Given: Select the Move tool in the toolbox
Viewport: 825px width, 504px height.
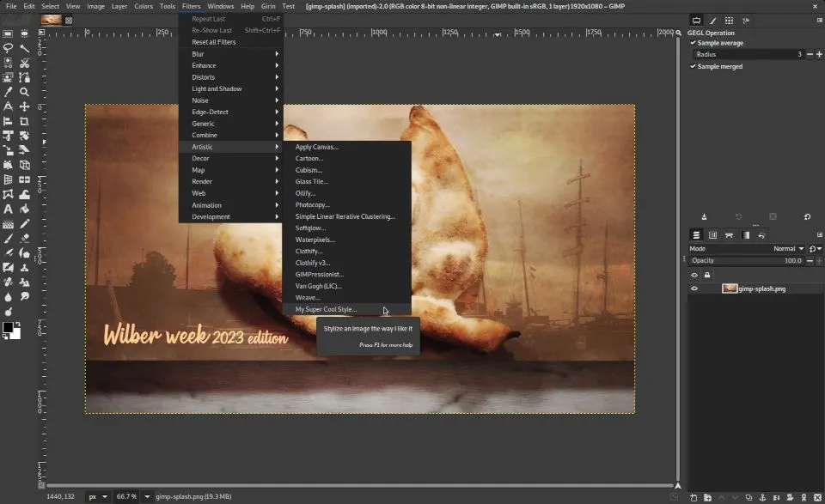Looking at the screenshot, I should click(24, 107).
